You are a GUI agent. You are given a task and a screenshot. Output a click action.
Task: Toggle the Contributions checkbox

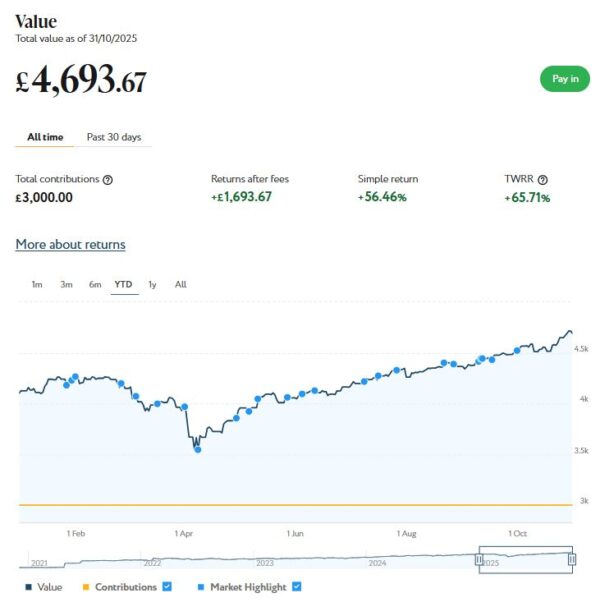point(167,587)
